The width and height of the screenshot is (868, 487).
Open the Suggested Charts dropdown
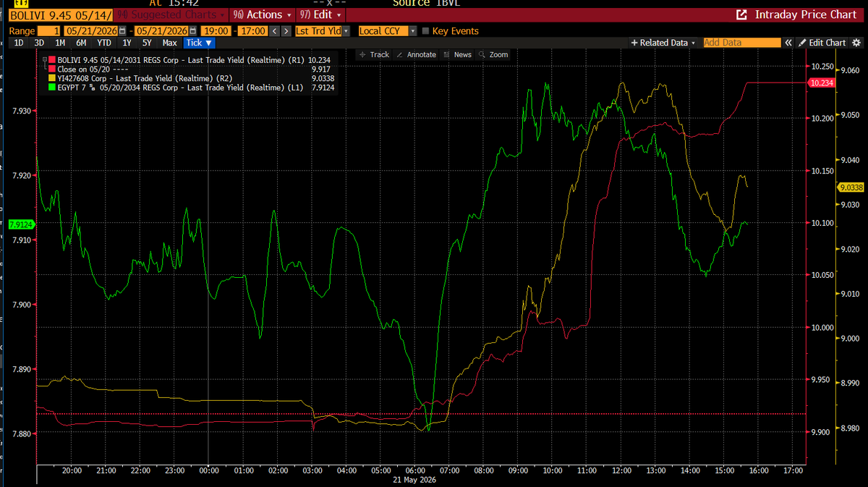[171, 14]
